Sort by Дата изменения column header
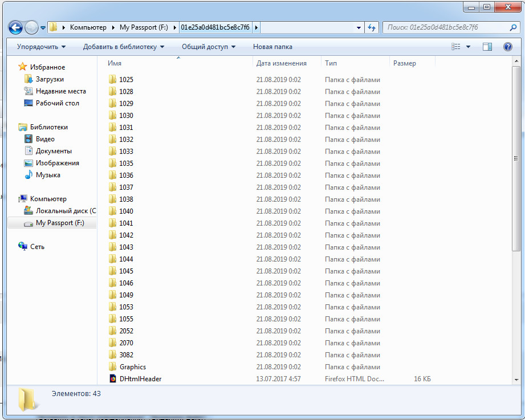Image resolution: width=525 pixels, height=420 pixels. coord(282,63)
